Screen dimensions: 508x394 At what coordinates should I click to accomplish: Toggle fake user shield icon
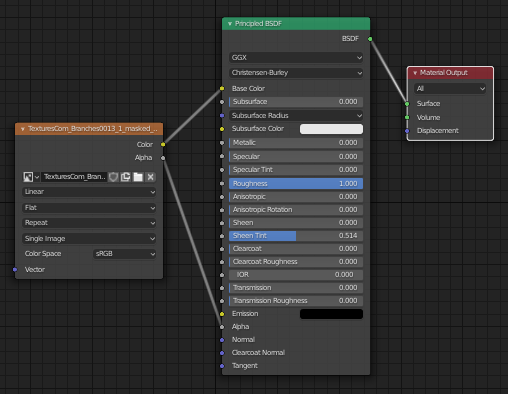[x=113, y=177]
